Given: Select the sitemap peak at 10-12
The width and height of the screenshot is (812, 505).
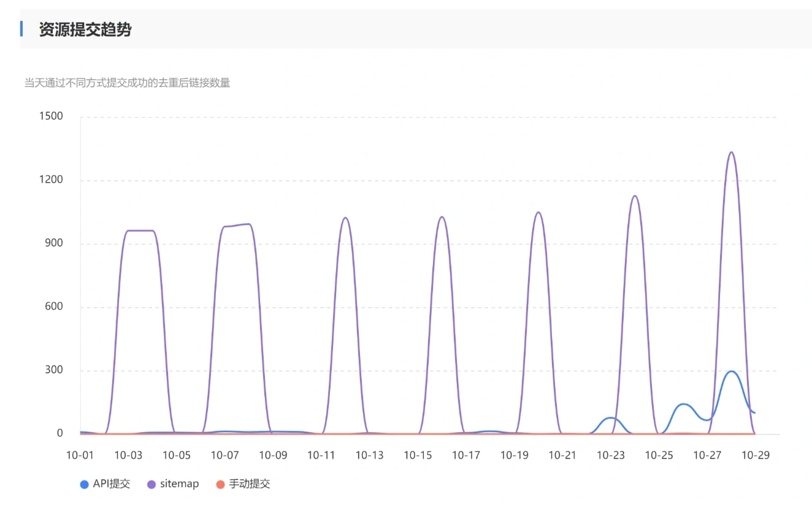Looking at the screenshot, I should [x=345, y=218].
